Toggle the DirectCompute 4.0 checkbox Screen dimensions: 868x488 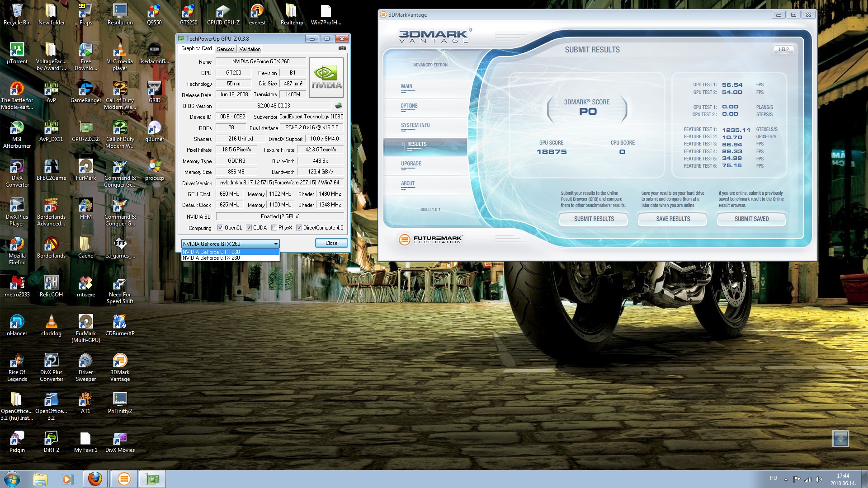point(299,228)
